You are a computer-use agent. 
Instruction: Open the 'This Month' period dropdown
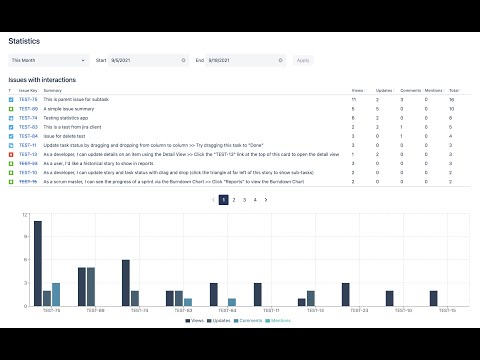[49, 60]
